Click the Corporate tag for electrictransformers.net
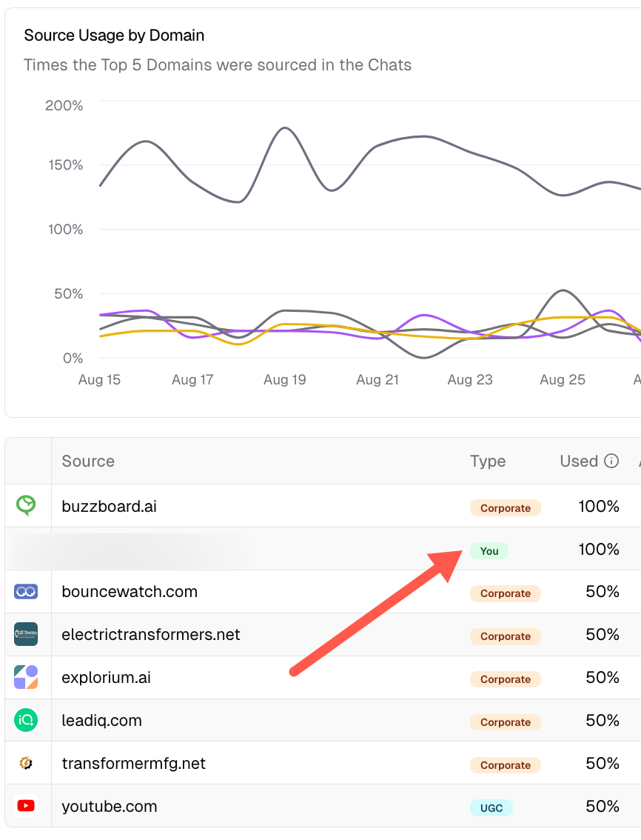The width and height of the screenshot is (641, 840). [x=506, y=636]
